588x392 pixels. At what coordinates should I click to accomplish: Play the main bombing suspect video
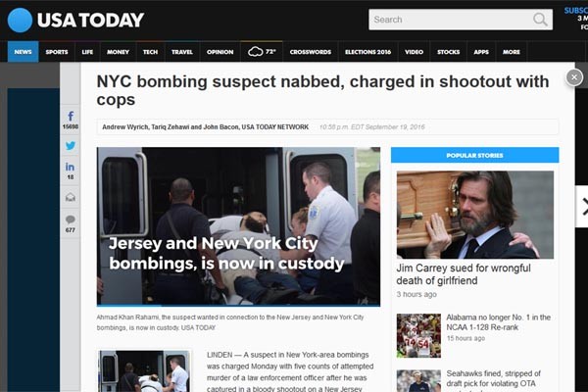pos(238,226)
